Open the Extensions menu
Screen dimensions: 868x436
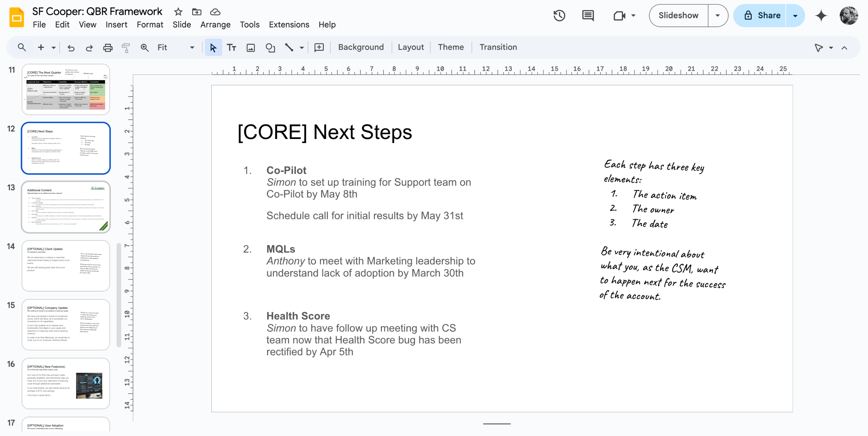(289, 25)
